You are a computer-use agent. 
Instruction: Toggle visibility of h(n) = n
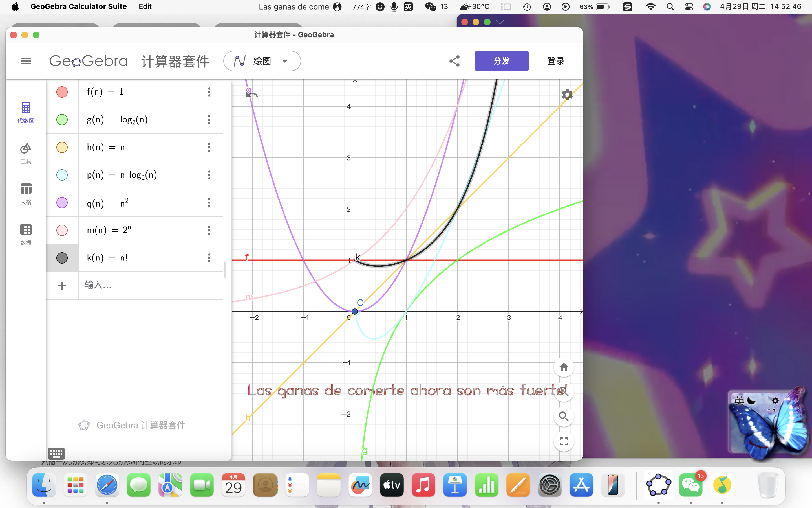coord(62,147)
